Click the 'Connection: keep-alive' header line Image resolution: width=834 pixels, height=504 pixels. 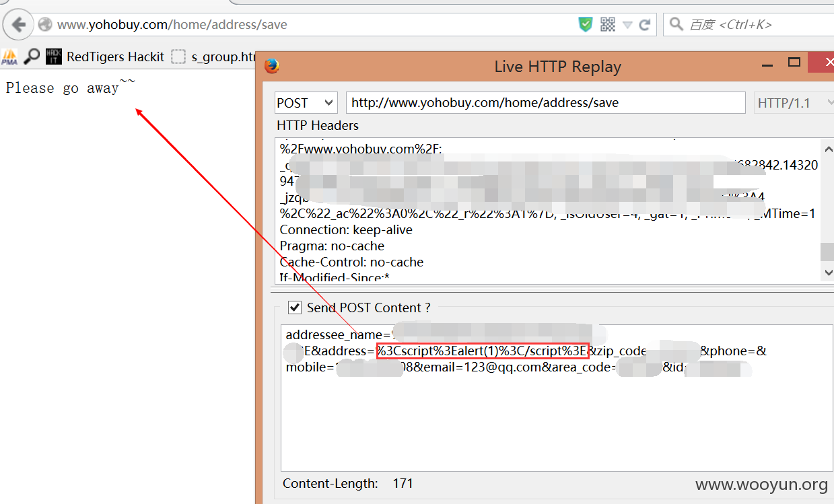(346, 230)
